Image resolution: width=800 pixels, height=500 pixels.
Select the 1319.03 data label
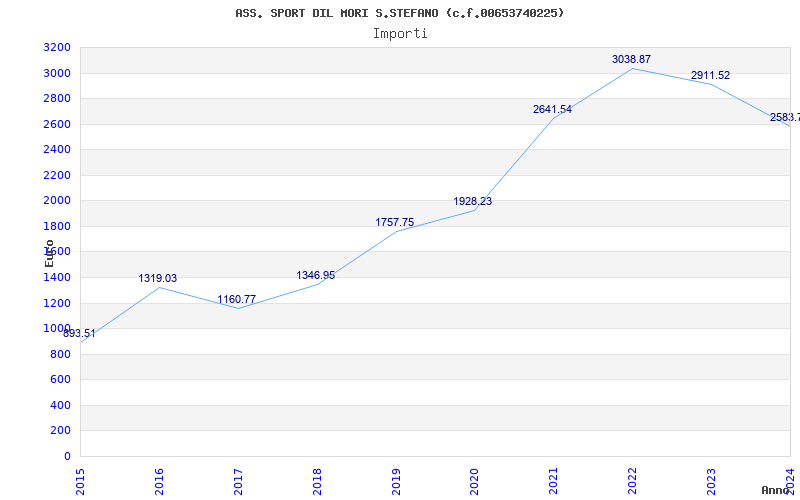pyautogui.click(x=158, y=279)
